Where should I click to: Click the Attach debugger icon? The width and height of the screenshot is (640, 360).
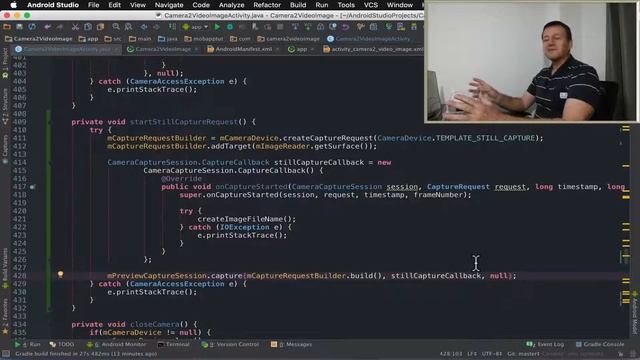(255, 27)
